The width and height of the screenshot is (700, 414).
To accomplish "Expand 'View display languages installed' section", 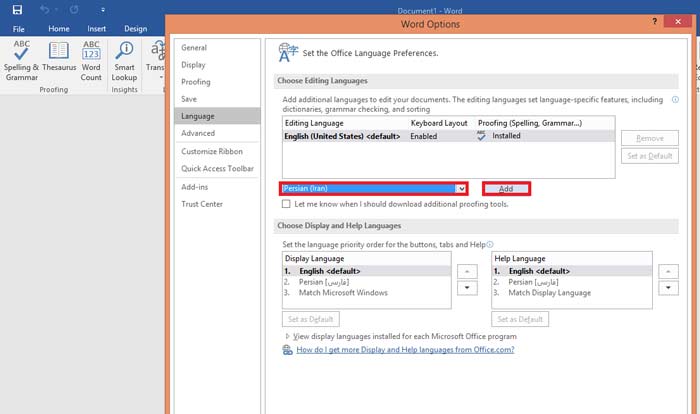I will click(289, 337).
